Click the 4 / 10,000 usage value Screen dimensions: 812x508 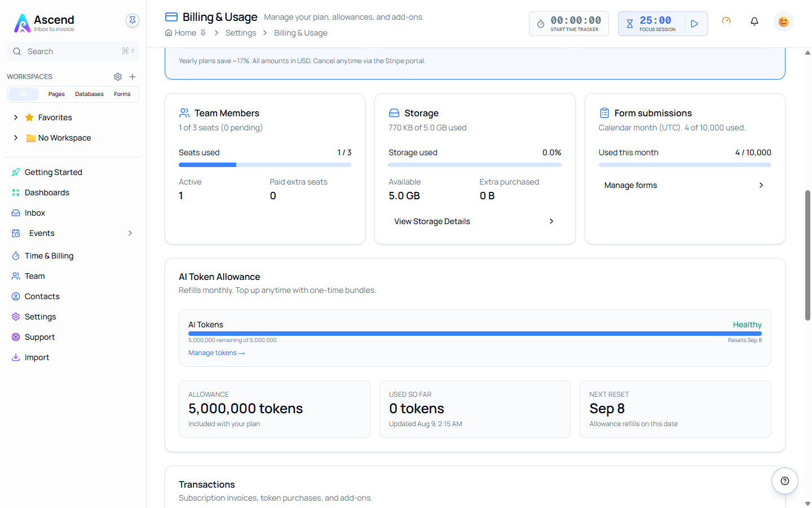pos(753,152)
